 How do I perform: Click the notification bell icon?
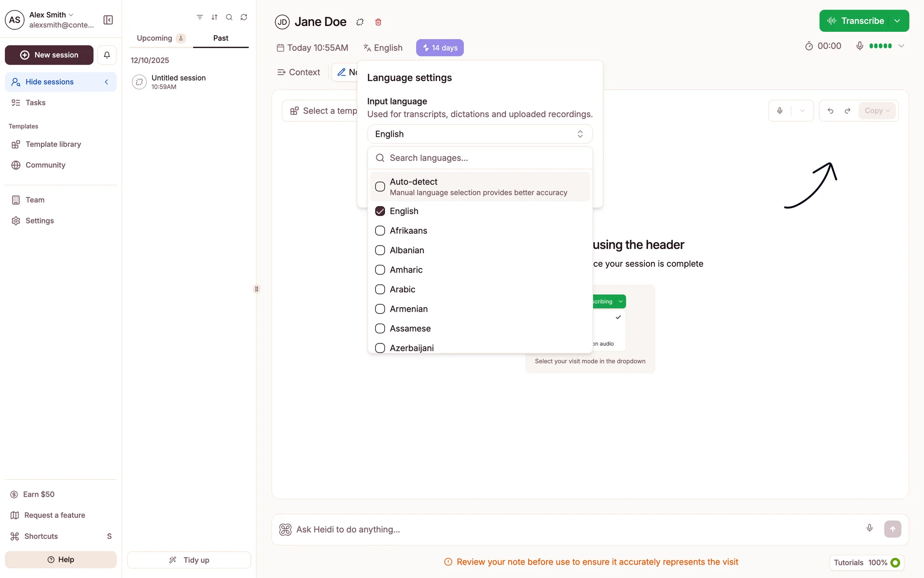coord(107,55)
